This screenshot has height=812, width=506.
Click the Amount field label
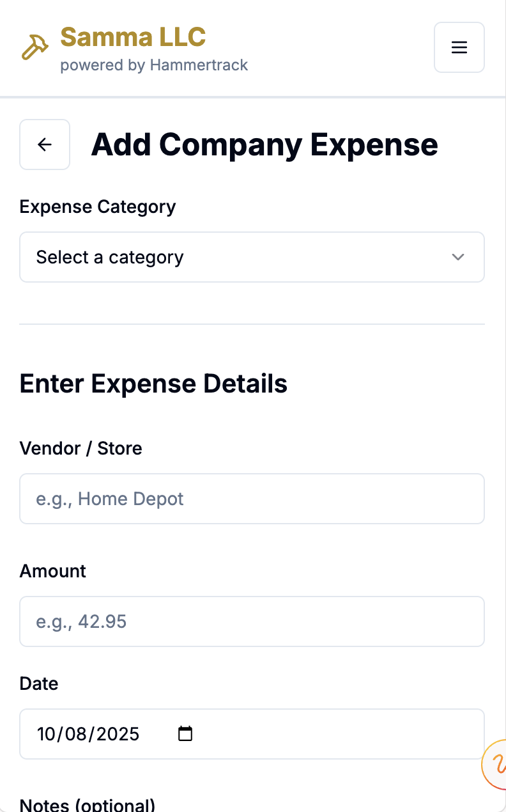(53, 571)
